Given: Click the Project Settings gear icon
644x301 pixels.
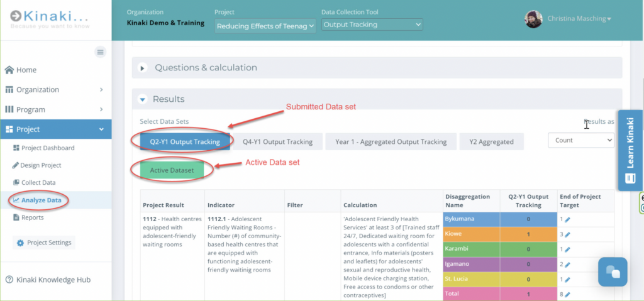Looking at the screenshot, I should tap(20, 243).
